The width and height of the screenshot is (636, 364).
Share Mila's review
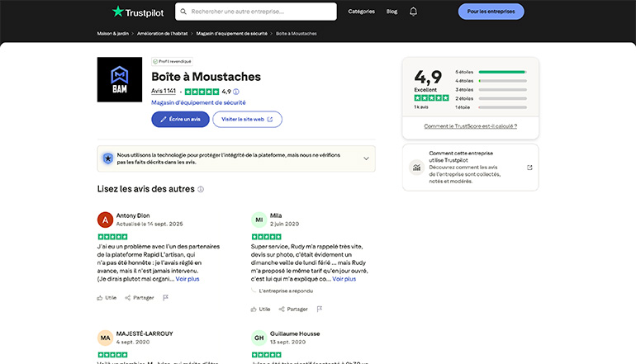(x=293, y=310)
